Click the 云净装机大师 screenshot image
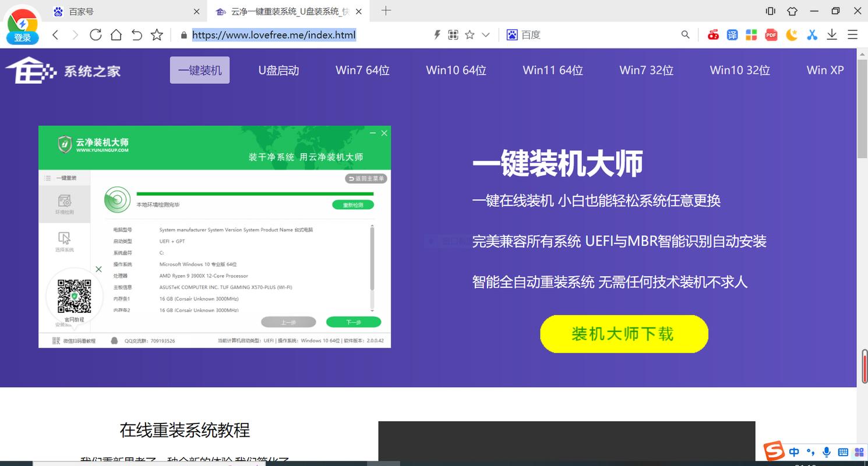This screenshot has width=868, height=466. click(x=214, y=236)
